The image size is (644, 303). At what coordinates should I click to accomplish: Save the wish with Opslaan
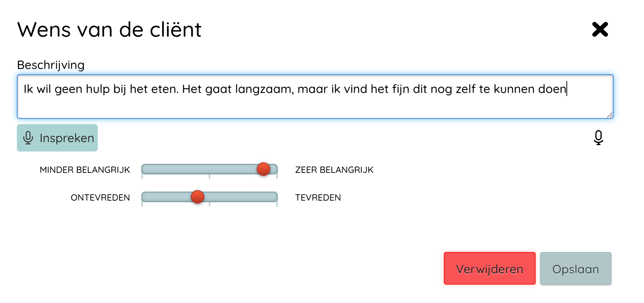point(575,268)
